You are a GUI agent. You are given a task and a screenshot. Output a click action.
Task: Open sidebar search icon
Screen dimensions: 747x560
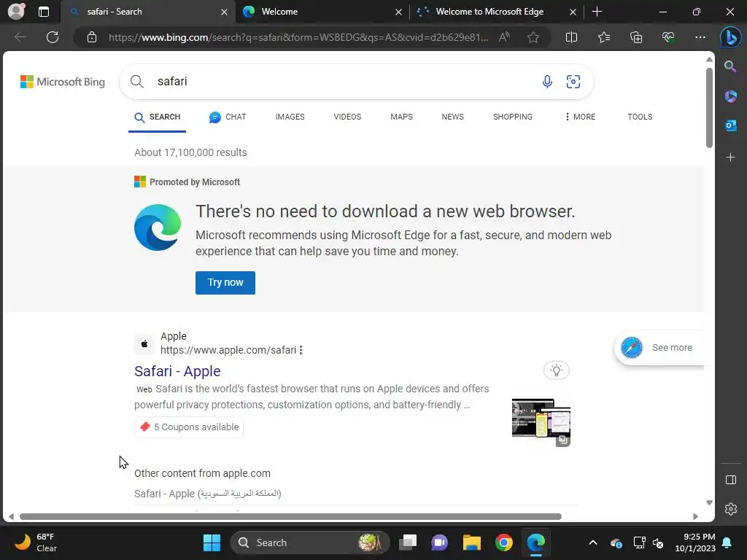[x=730, y=66]
